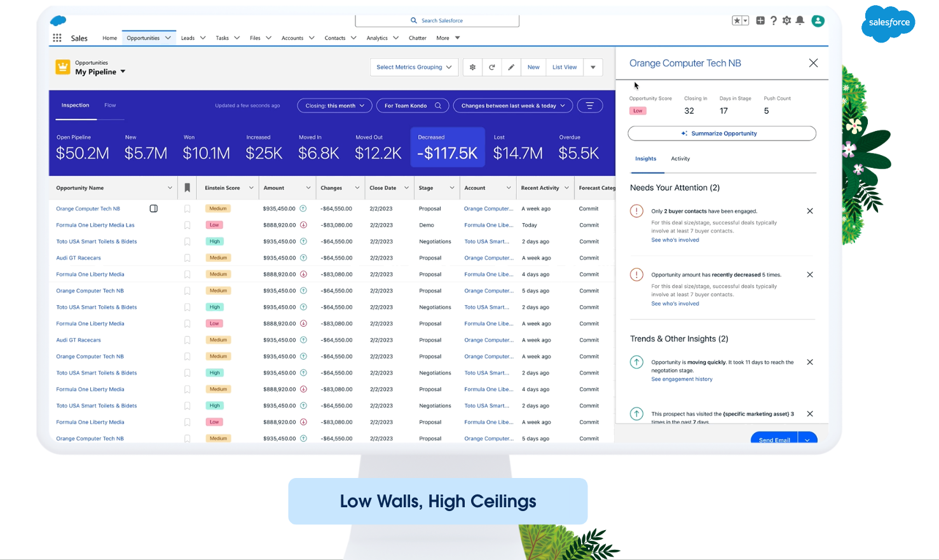The height and width of the screenshot is (560, 939).
Task: Open the filter lines icon in pipeline bar
Action: click(590, 106)
